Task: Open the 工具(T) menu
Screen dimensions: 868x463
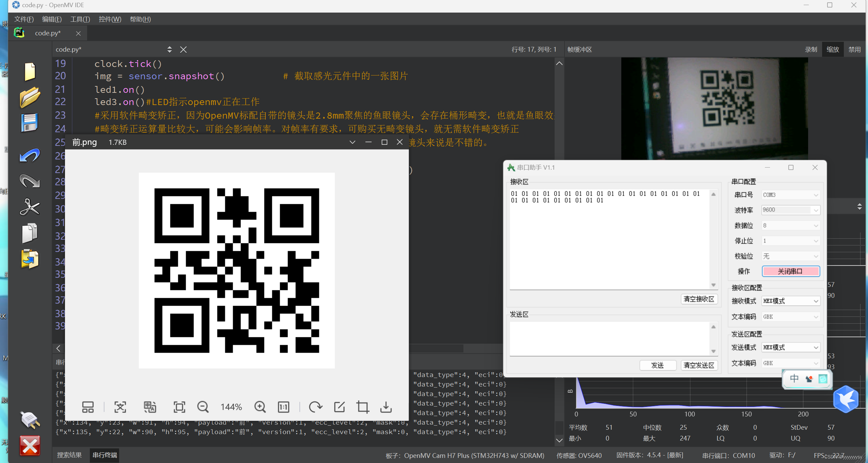Action: [80, 19]
